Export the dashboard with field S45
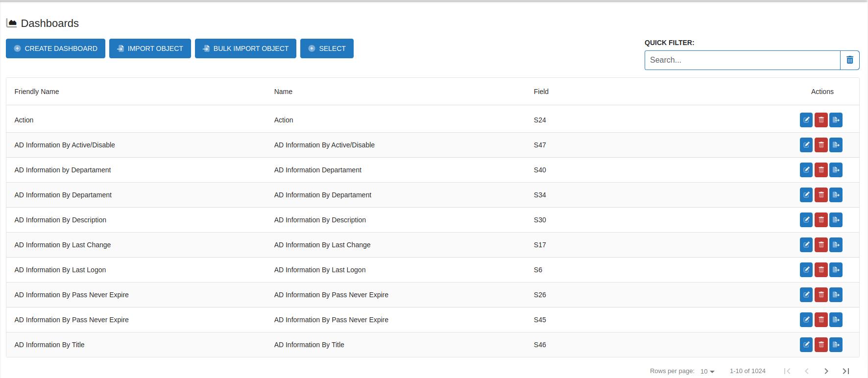This screenshot has height=378, width=868. click(x=836, y=320)
